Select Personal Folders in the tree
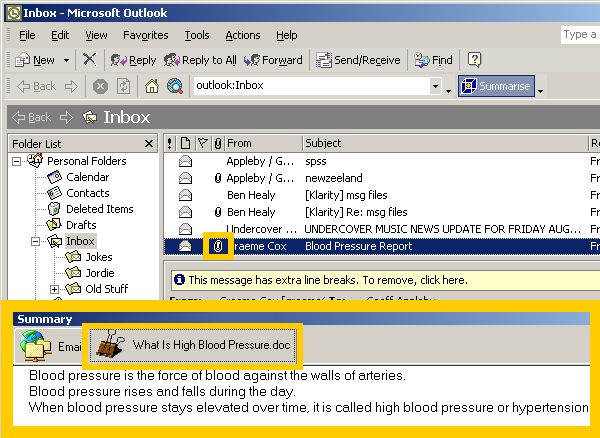This screenshot has height=438, width=600. [x=86, y=161]
